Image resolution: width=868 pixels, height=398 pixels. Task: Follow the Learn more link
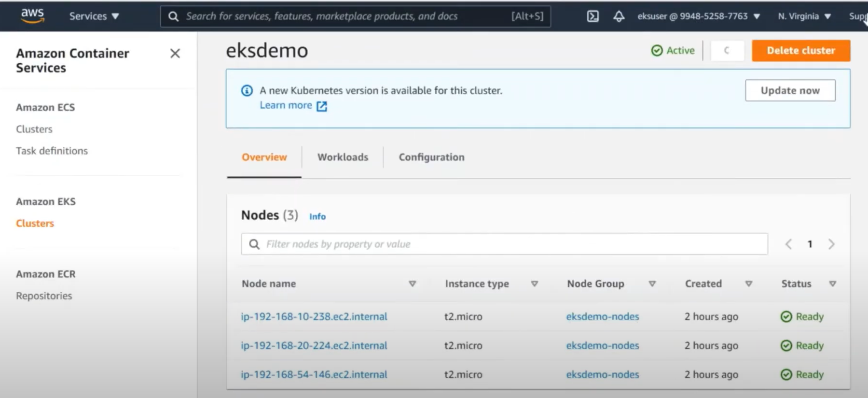click(286, 105)
